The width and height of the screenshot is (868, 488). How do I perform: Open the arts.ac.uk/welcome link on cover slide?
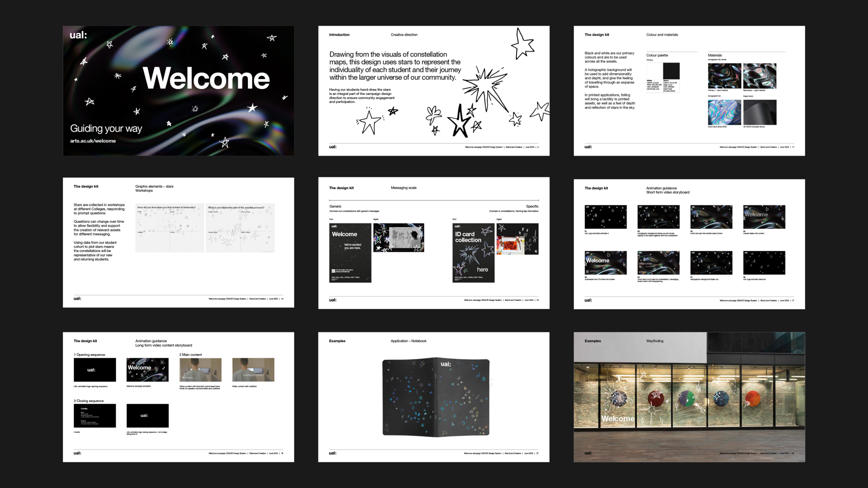click(93, 141)
